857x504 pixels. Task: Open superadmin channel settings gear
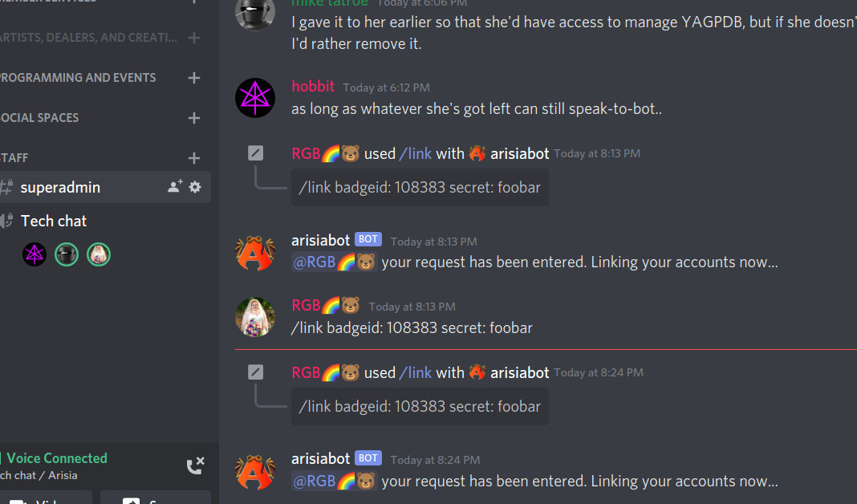pos(194,187)
